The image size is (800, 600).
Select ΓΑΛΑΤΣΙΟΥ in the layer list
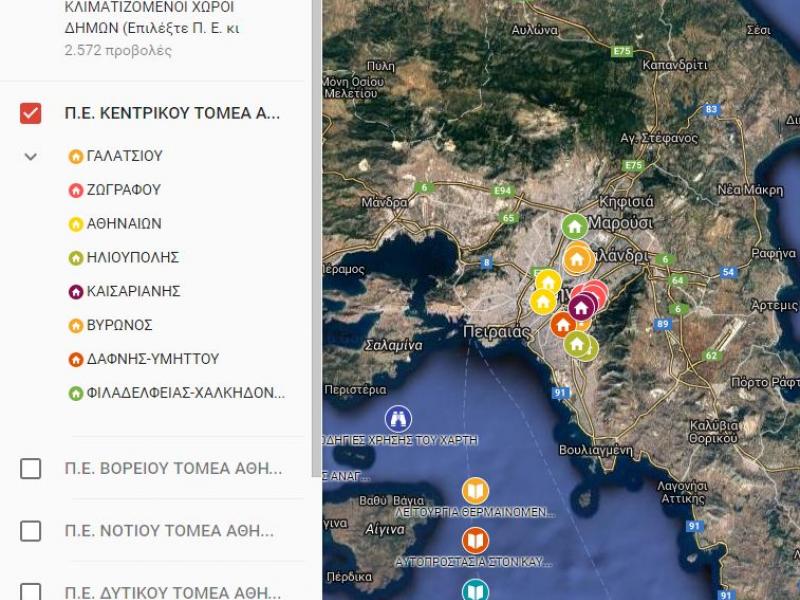[124, 156]
